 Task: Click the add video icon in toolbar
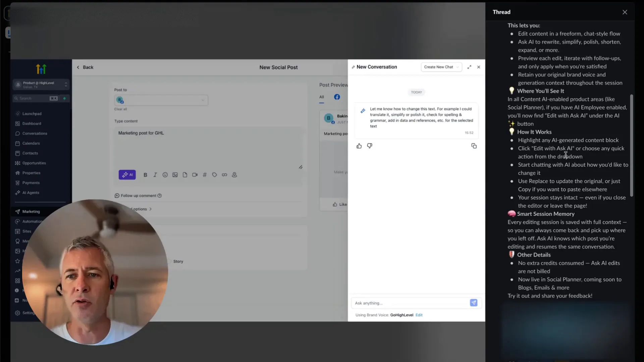195,175
